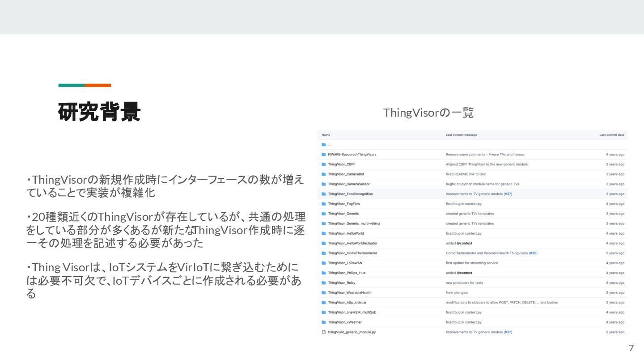The width and height of the screenshot is (644, 362).
Task: Click the folder icon beside ThingVisor_CBPF
Action: pyautogui.click(x=323, y=164)
